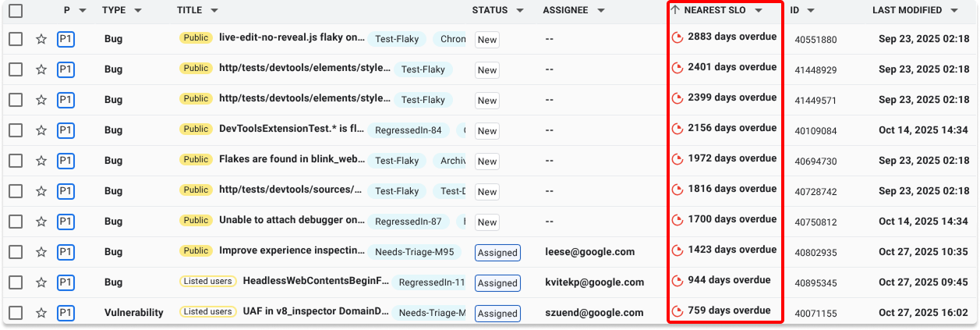Screen dimensions: 980x330
Task: Click the RegressedIn-84 label chip
Action: [x=408, y=130]
